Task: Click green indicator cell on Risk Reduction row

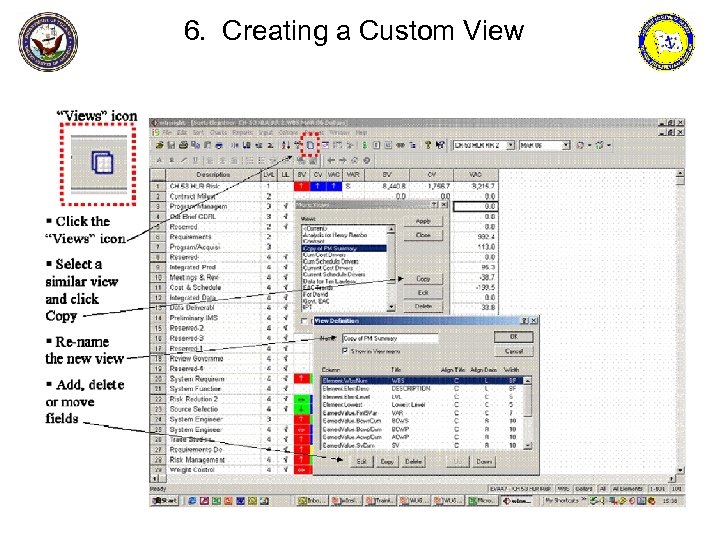Action: [x=302, y=399]
